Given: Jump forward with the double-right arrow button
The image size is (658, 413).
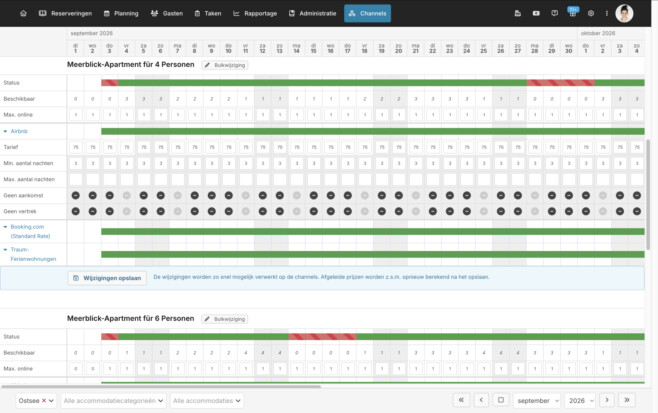Looking at the screenshot, I should (627, 400).
